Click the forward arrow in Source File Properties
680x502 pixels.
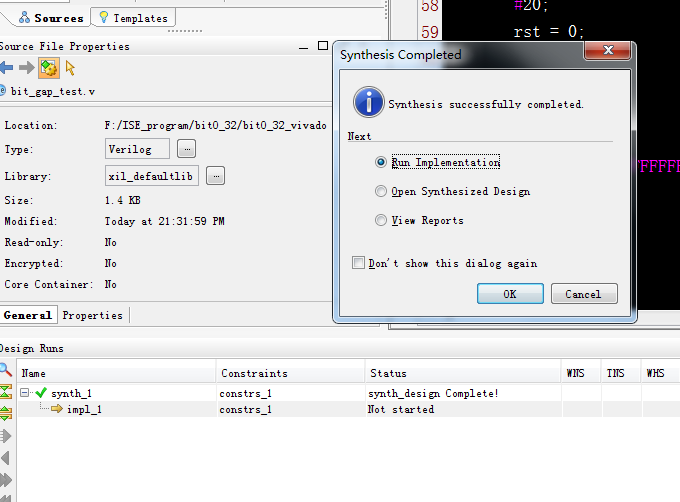(x=27, y=68)
